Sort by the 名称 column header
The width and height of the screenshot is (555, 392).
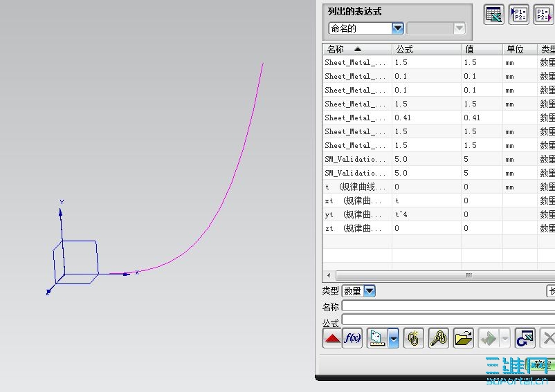(x=357, y=49)
